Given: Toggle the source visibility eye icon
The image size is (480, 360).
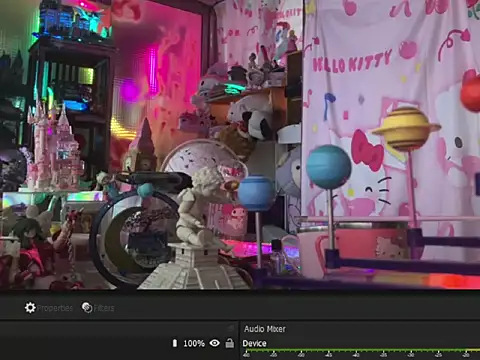Looking at the screenshot, I should 214,343.
